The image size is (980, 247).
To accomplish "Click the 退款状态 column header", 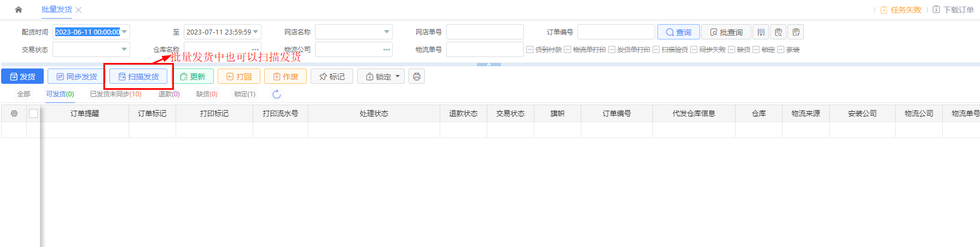I will pyautogui.click(x=464, y=113).
